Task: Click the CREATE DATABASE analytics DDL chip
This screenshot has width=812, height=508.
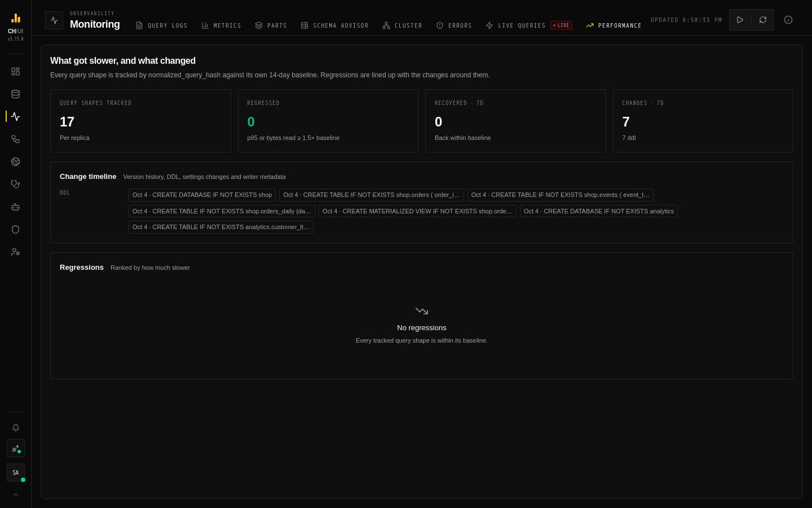Action: click(599, 211)
